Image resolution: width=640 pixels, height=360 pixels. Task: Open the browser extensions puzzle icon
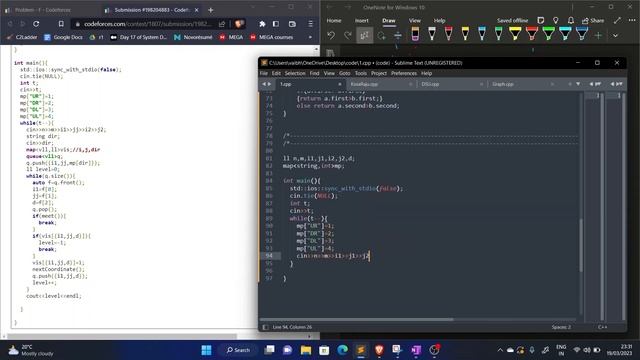click(262, 24)
